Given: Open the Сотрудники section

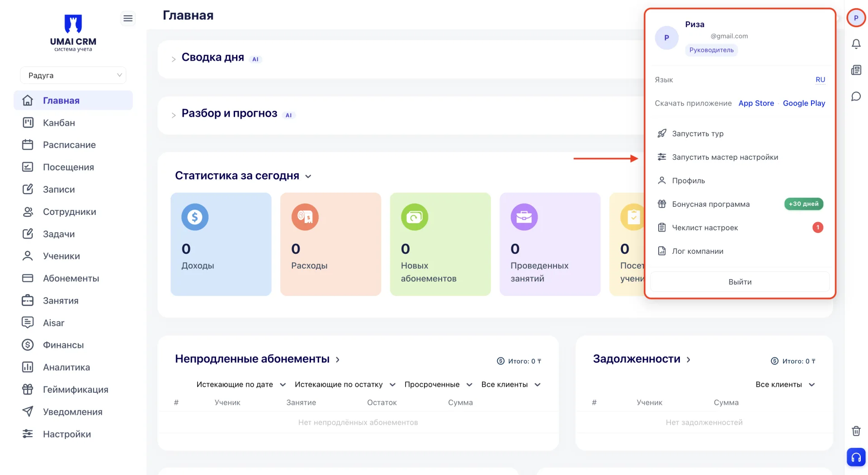Looking at the screenshot, I should [x=69, y=212].
